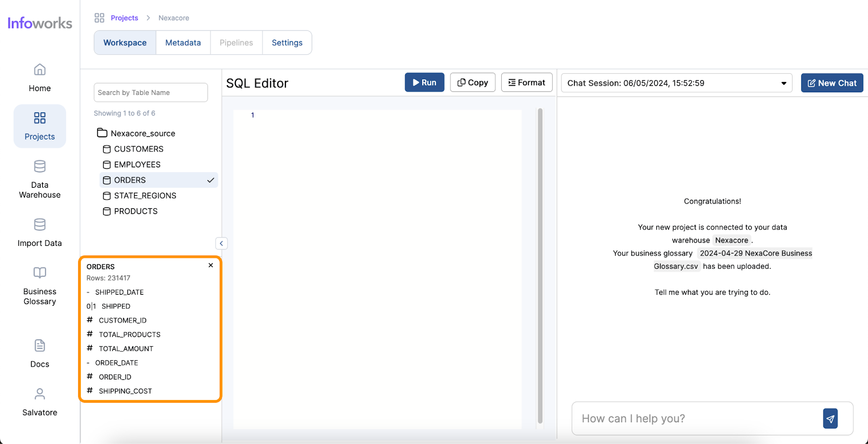Run the SQL query
The image size is (868, 444).
click(424, 83)
